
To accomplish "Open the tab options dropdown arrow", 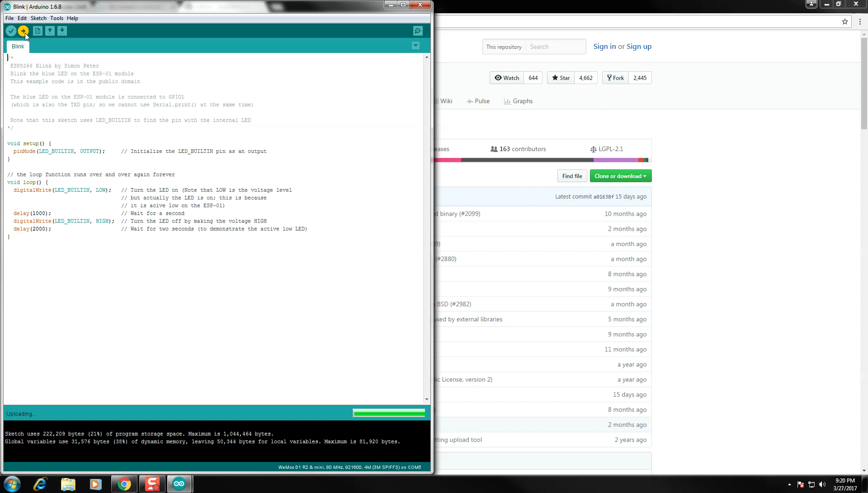I will click(415, 46).
